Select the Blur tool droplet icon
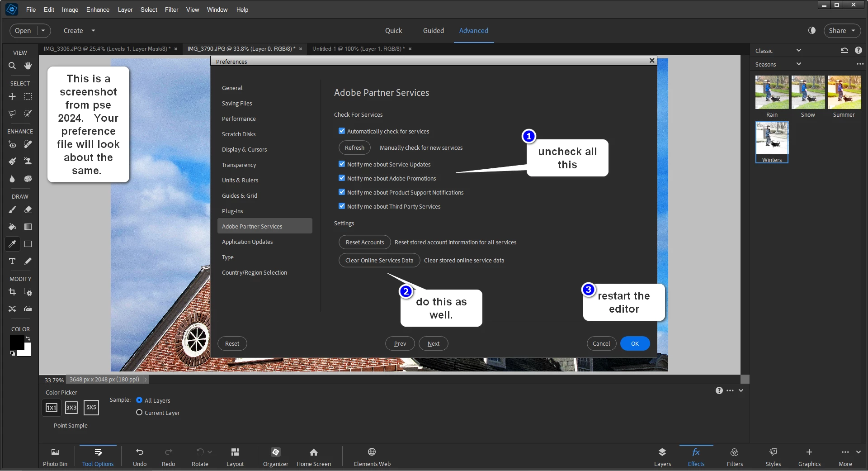The height and width of the screenshot is (471, 868). point(12,179)
